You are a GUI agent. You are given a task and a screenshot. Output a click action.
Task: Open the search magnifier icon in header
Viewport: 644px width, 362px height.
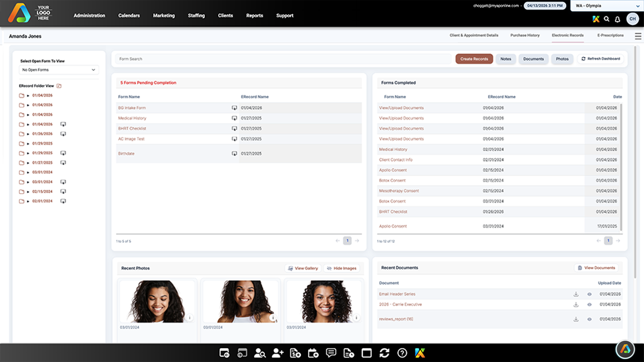pyautogui.click(x=606, y=19)
